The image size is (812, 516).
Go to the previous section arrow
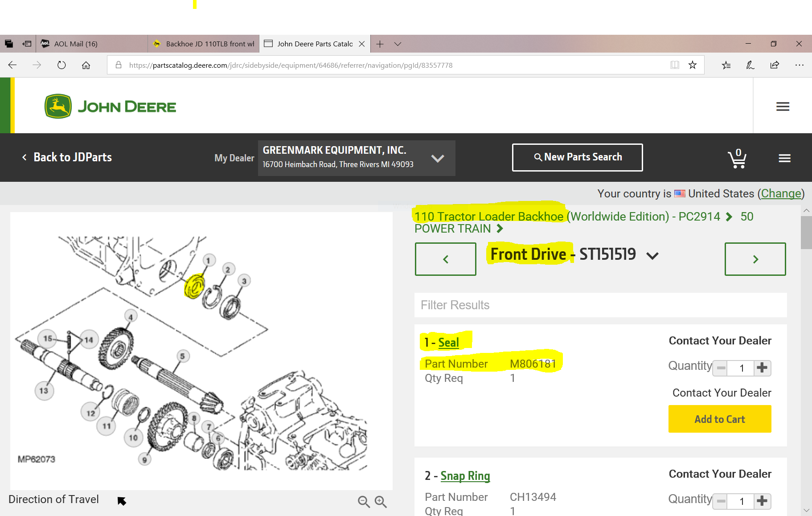coord(446,259)
